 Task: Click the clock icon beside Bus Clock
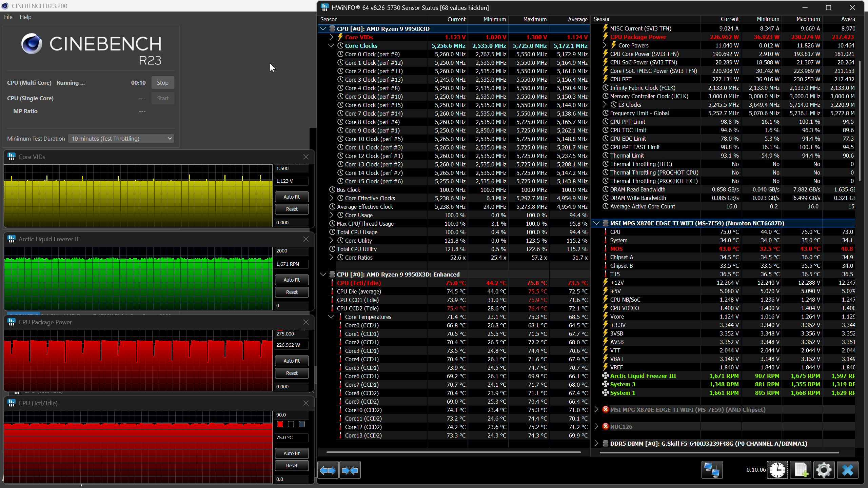[332, 190]
